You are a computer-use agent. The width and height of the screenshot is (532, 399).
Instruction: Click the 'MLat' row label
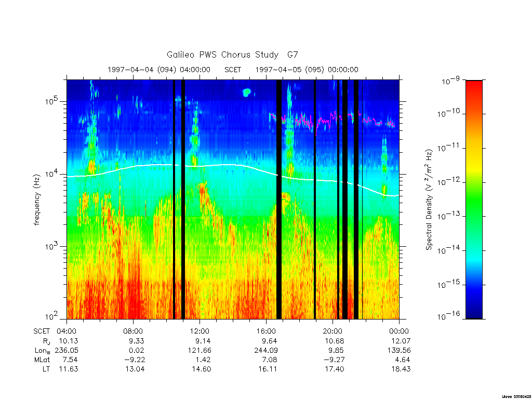click(42, 360)
